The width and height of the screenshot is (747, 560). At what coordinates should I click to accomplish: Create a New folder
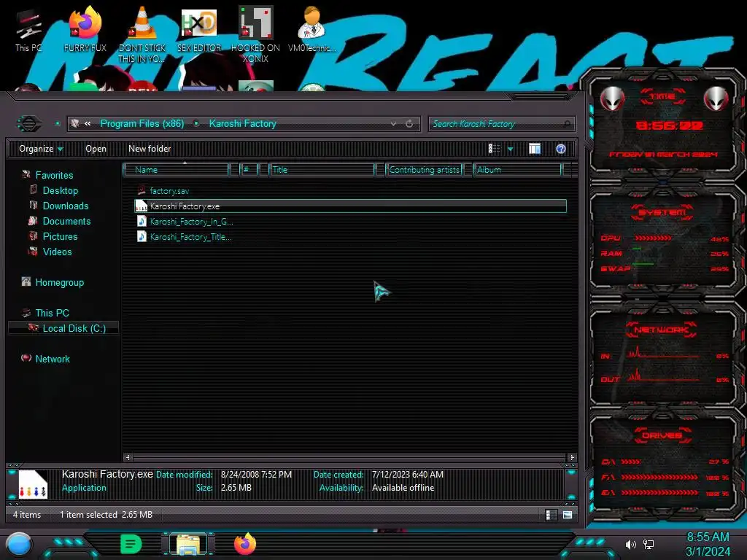pyautogui.click(x=150, y=149)
